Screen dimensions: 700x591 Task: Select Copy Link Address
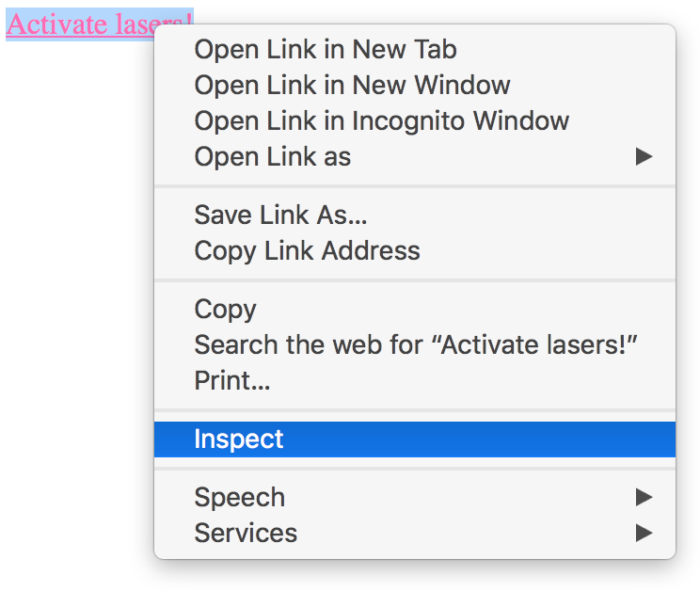pos(307,250)
